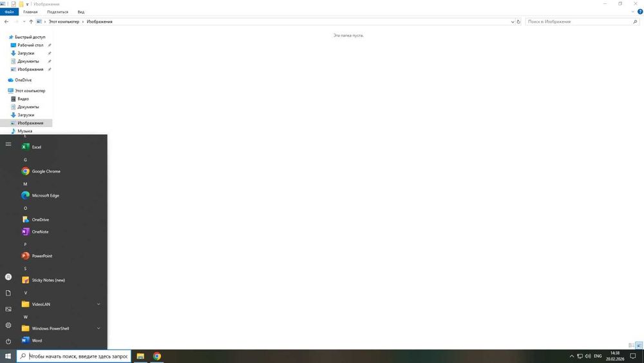Open the network icon in system tray

pos(580,357)
